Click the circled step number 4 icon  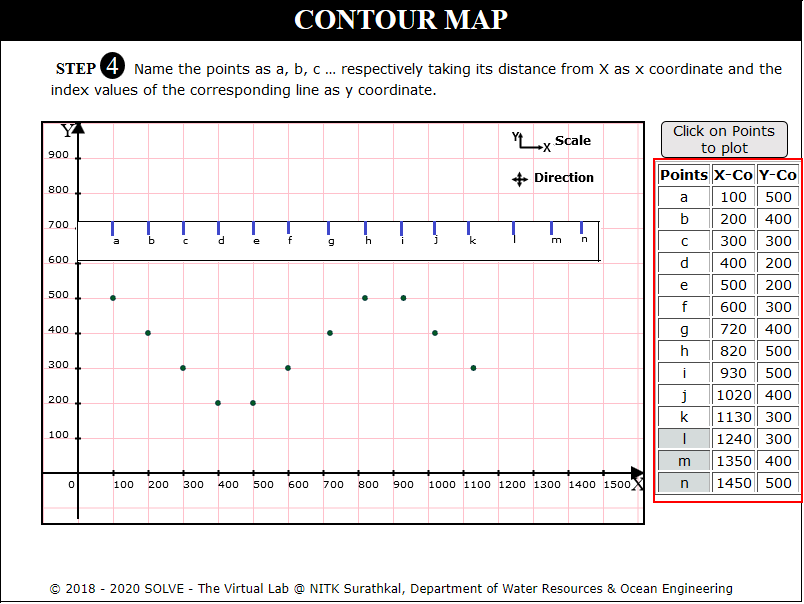click(x=113, y=68)
